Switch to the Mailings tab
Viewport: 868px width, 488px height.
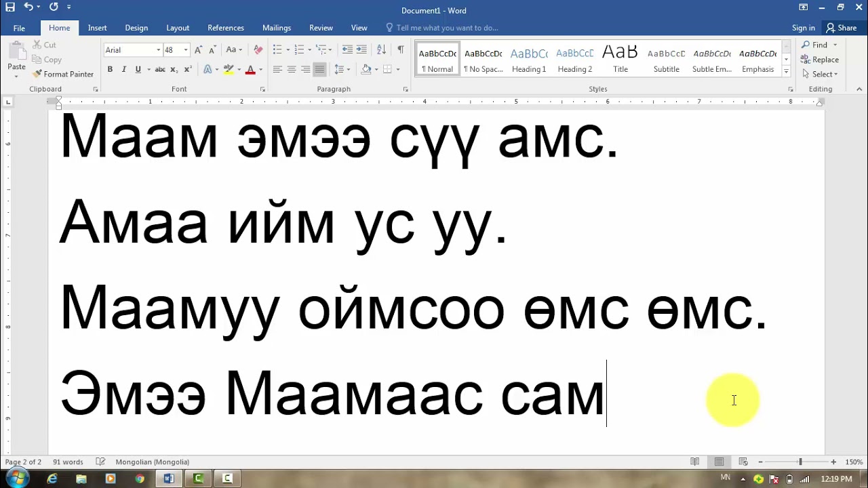277,28
